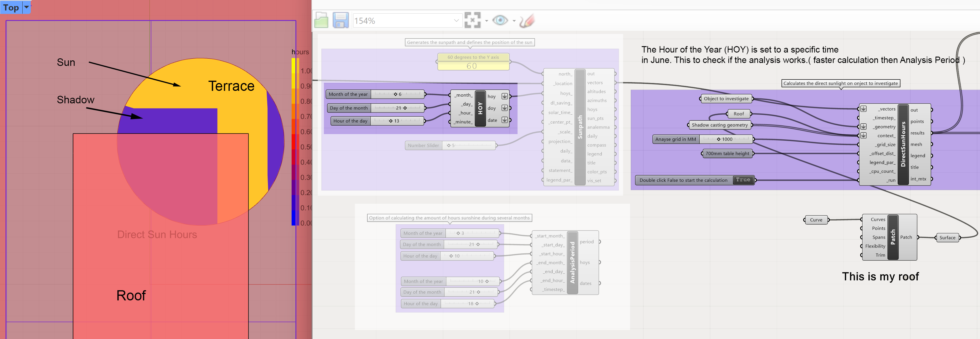Viewport: 980px width, 339px height.
Task: Click the Top viewport label tab
Action: pyautogui.click(x=11, y=7)
